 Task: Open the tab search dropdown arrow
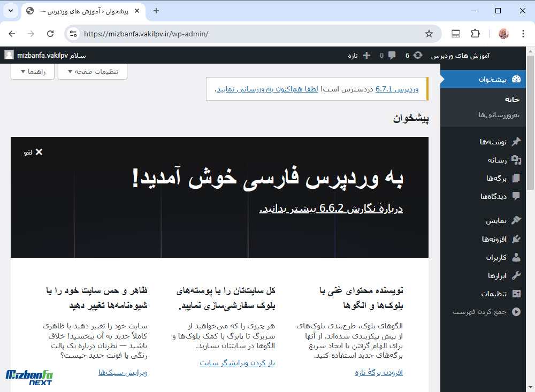pos(11,11)
